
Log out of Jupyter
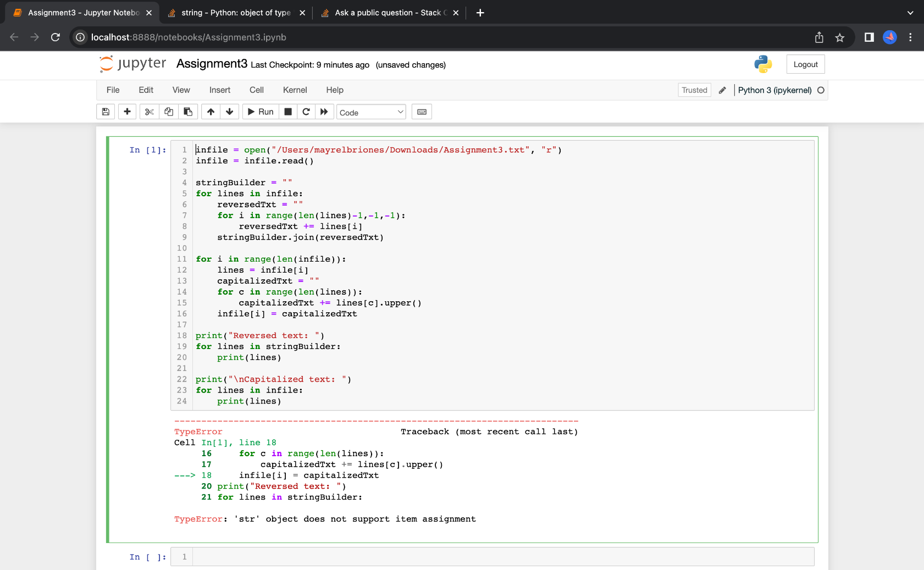(805, 64)
